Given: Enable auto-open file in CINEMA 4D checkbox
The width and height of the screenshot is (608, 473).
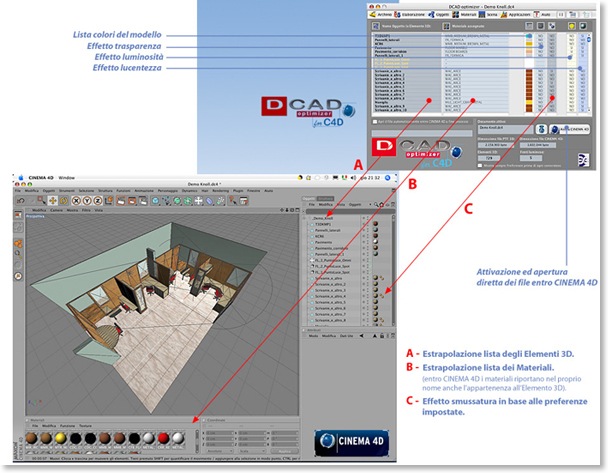Looking at the screenshot, I should pyautogui.click(x=375, y=122).
